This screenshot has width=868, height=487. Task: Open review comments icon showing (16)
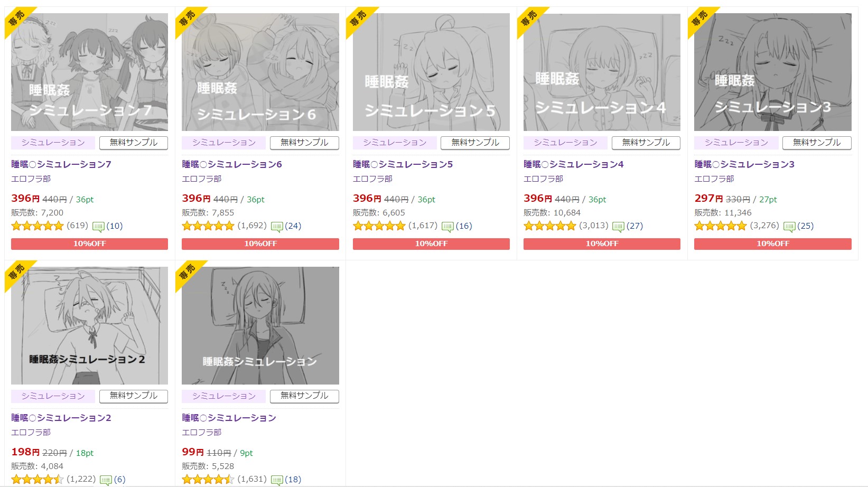click(447, 227)
